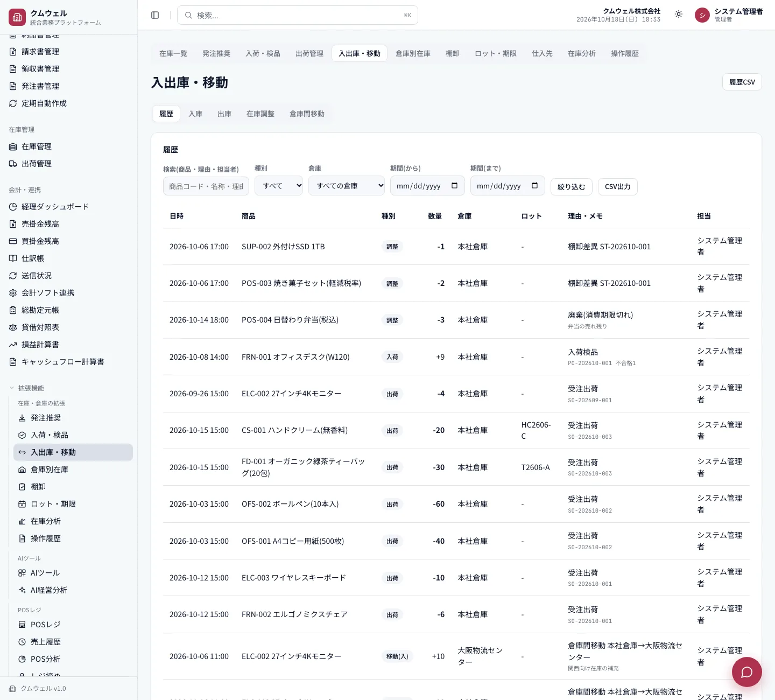Toggle the sidebar panel icon
The height and width of the screenshot is (700, 775).
tap(155, 15)
